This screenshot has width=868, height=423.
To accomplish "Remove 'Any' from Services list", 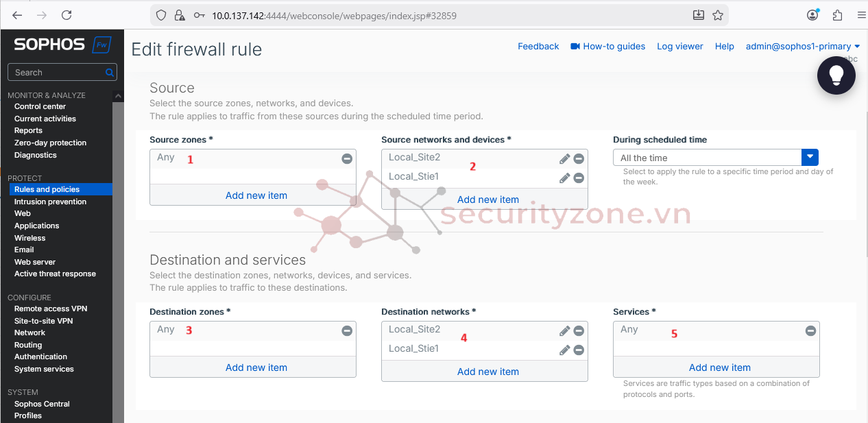I will click(x=810, y=330).
